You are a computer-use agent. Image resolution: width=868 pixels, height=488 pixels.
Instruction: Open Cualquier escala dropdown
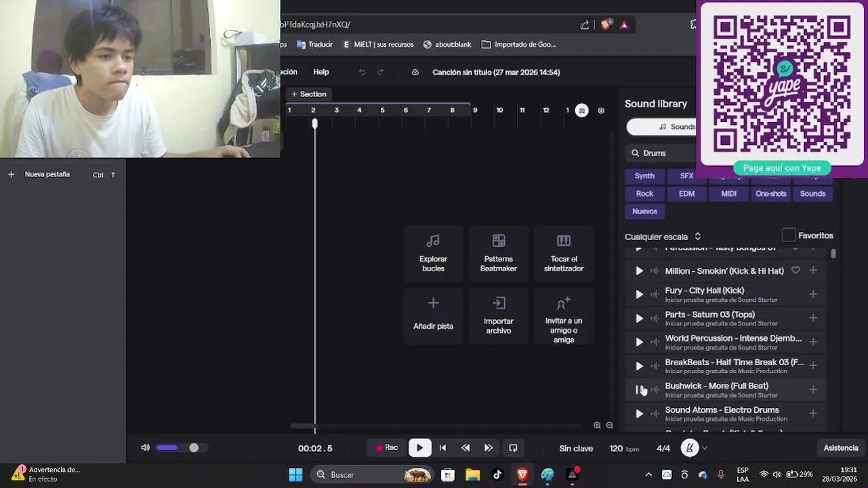[663, 237]
